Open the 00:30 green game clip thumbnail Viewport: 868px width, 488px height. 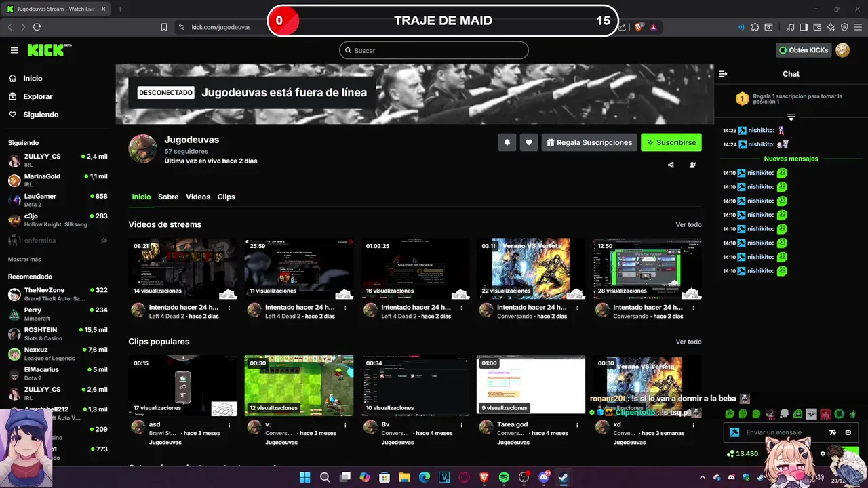coord(299,386)
